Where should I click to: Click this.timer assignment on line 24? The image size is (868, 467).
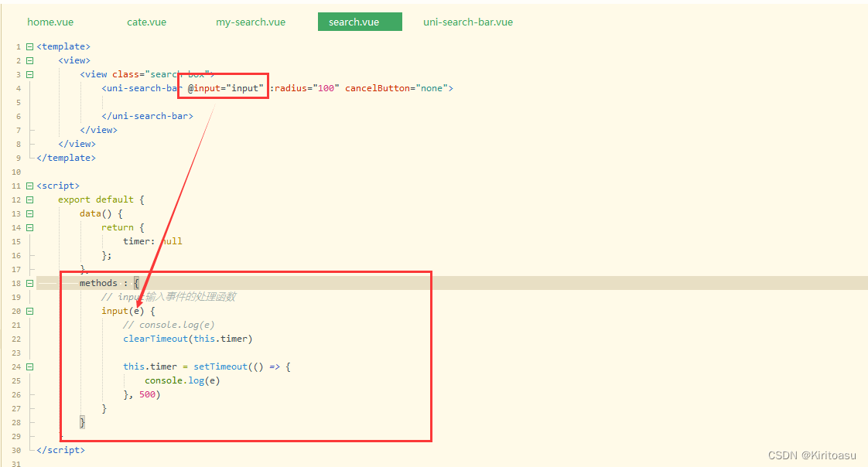point(150,366)
